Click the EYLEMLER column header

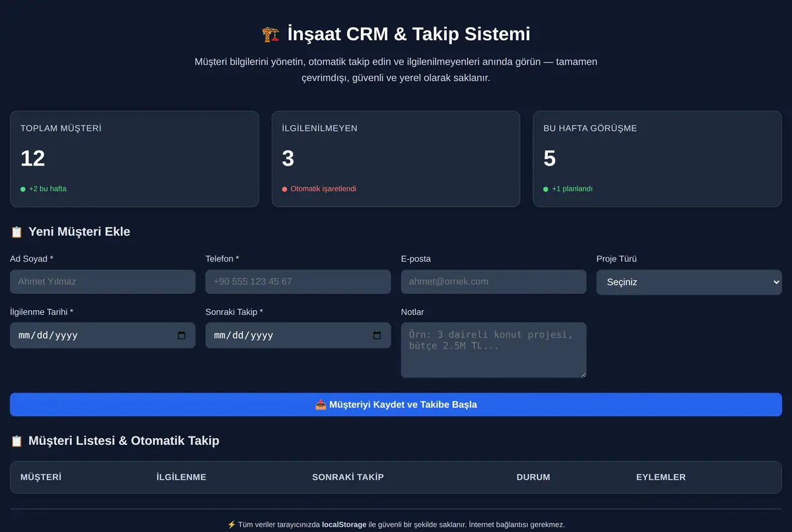click(x=661, y=477)
